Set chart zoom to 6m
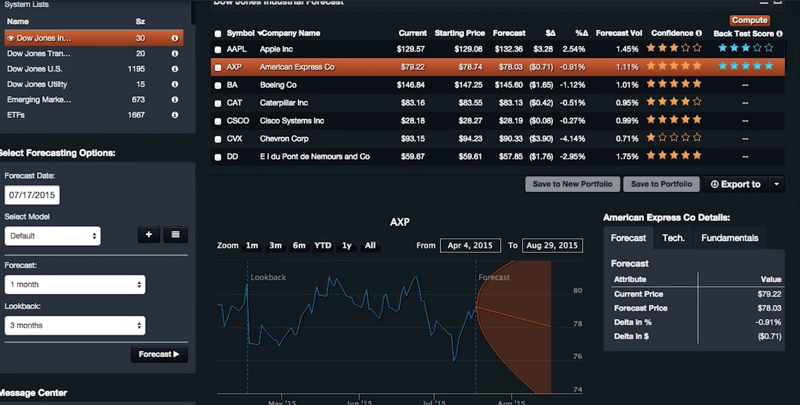 tap(299, 245)
